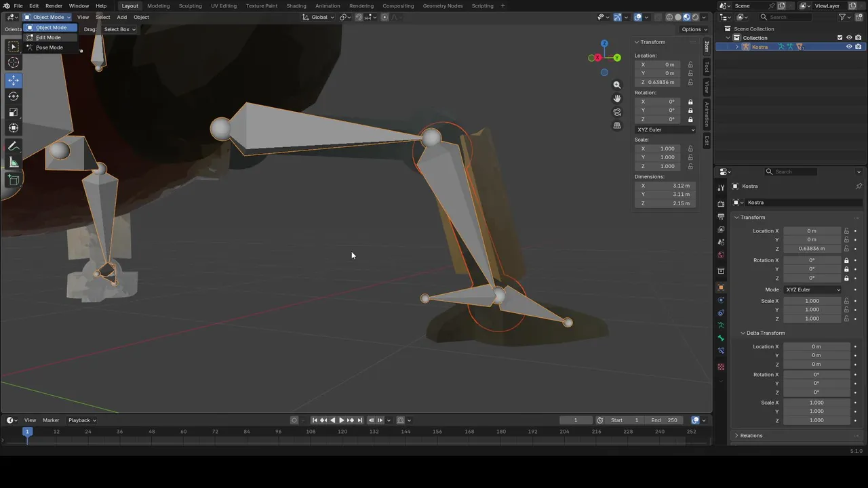Click the Blender logo menu icon

click(x=5, y=5)
